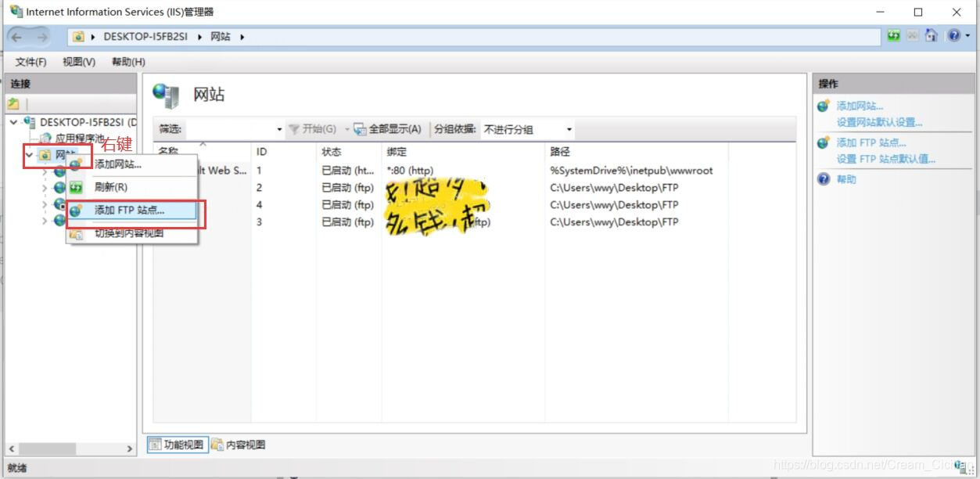Click the 网站 folder icon in tree
980x479 pixels.
pos(45,155)
